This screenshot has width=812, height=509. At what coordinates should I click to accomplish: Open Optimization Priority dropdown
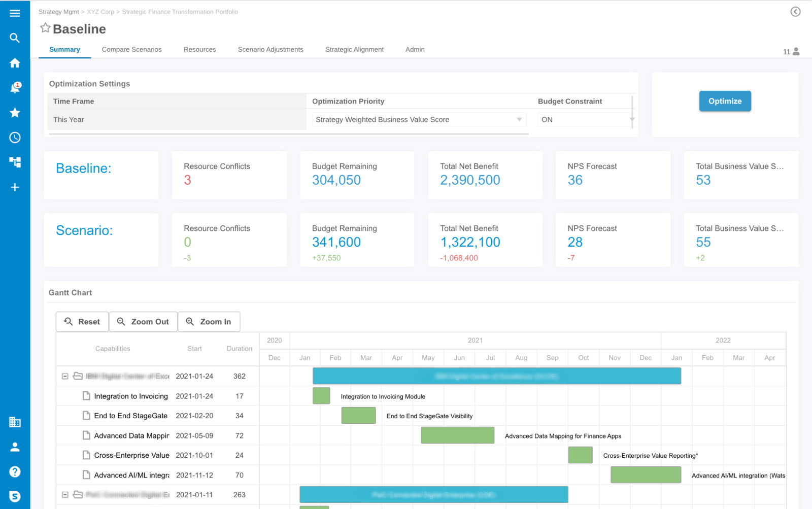point(419,120)
